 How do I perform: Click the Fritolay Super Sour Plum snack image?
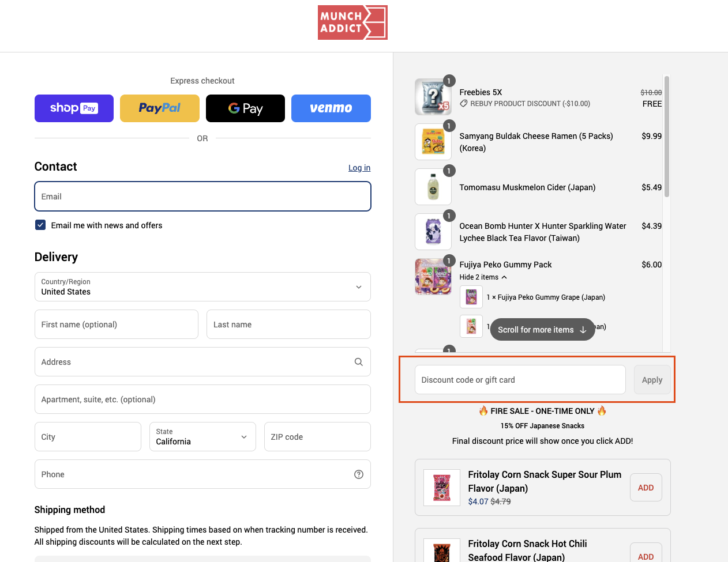point(442,488)
